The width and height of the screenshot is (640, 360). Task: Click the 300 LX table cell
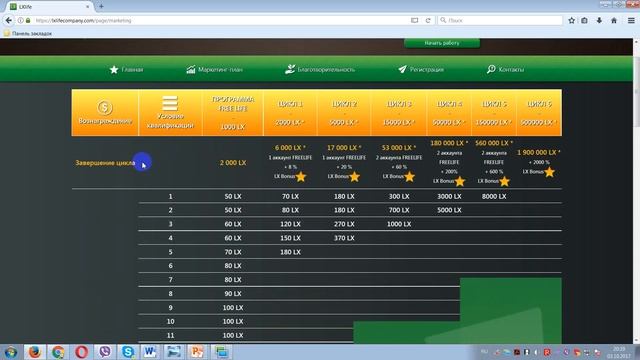(399, 196)
